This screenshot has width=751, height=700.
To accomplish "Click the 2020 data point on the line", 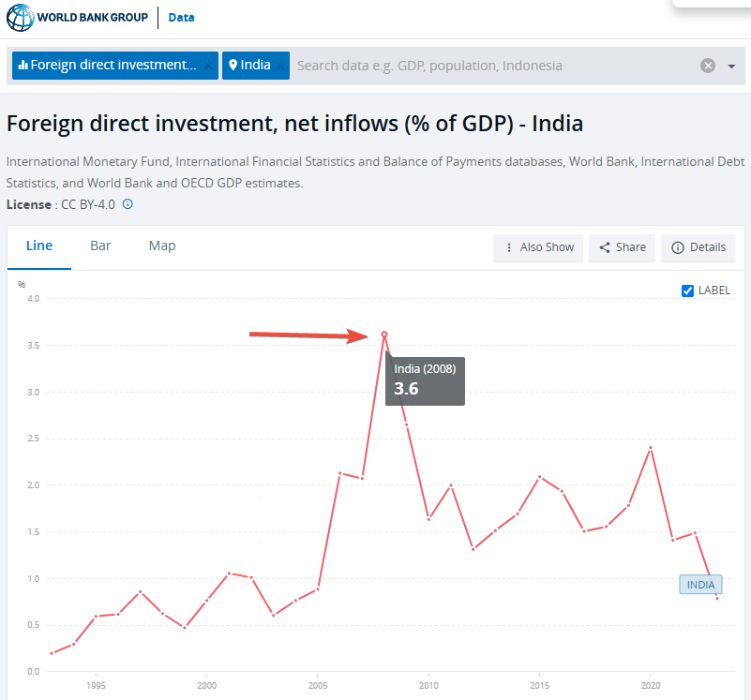I will tap(651, 448).
